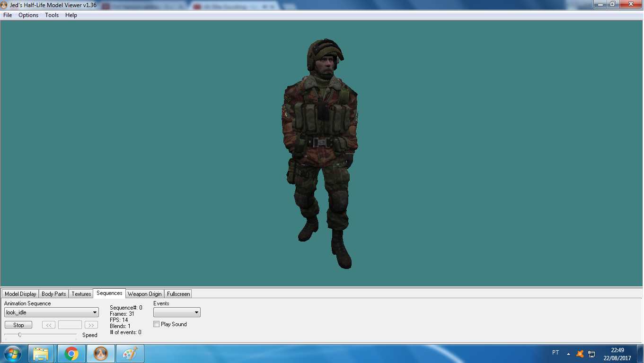Click the network tray icon
644x363 pixels.
click(x=591, y=354)
